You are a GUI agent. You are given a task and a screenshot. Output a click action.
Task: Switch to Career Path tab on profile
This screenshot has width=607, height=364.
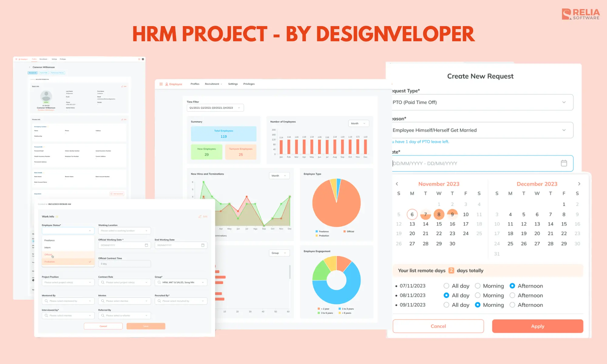(x=44, y=73)
